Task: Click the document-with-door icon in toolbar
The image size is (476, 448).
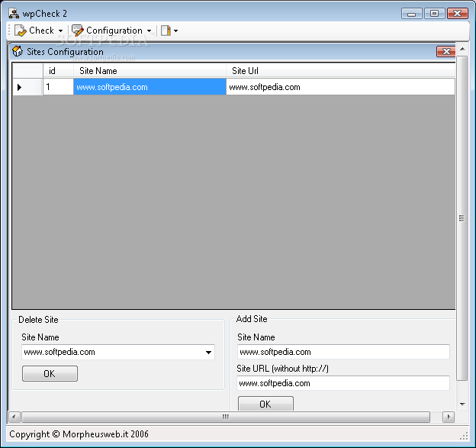Action: click(166, 31)
